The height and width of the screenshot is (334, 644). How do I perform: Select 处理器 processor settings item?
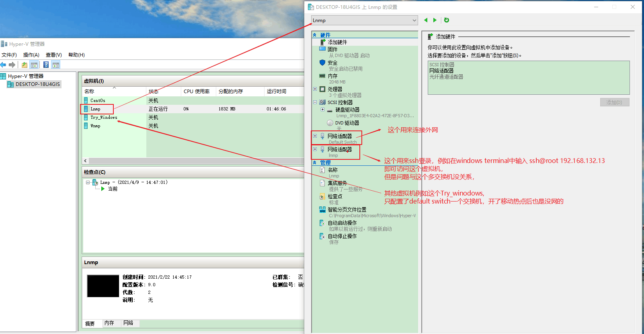point(335,89)
